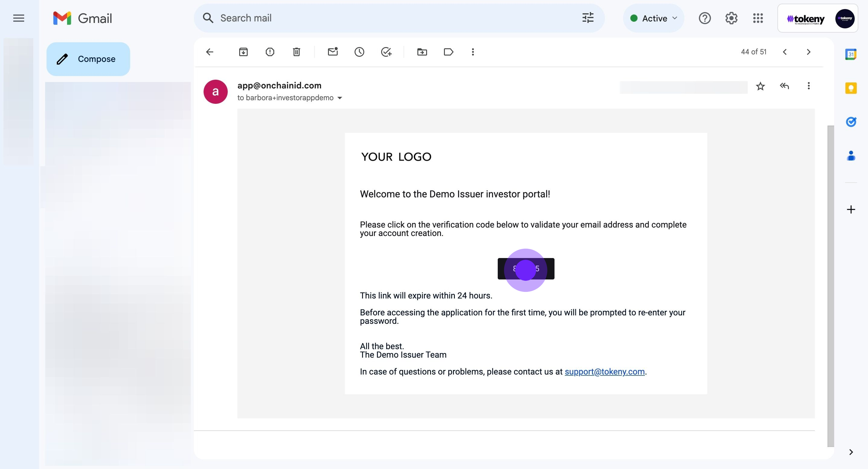Mark the message as unread
The height and width of the screenshot is (469, 868).
[333, 52]
